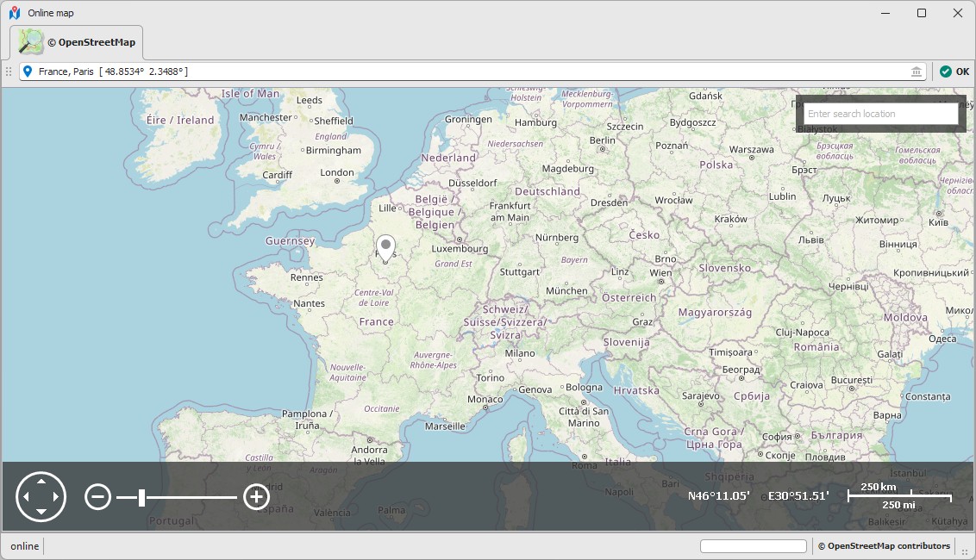The height and width of the screenshot is (560, 976).
Task: Click the zoom in plus button
Action: coord(256,496)
